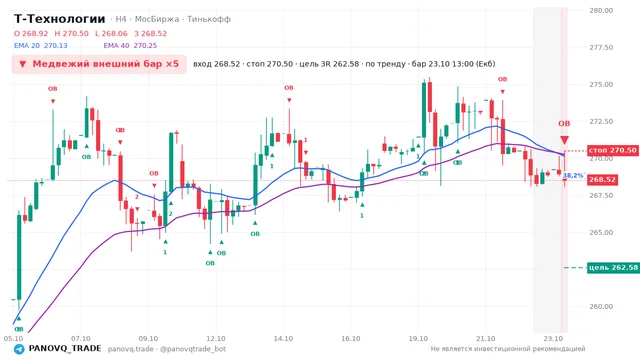Click the green "2" signal marker
Image resolution: width=640 pixels, height=360 pixels.
tap(171, 214)
